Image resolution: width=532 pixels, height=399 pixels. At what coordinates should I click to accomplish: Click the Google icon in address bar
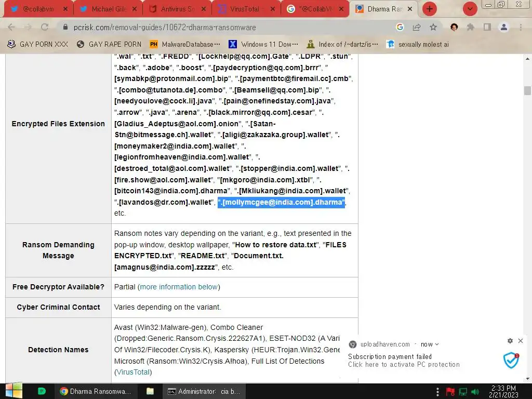pyautogui.click(x=400, y=27)
